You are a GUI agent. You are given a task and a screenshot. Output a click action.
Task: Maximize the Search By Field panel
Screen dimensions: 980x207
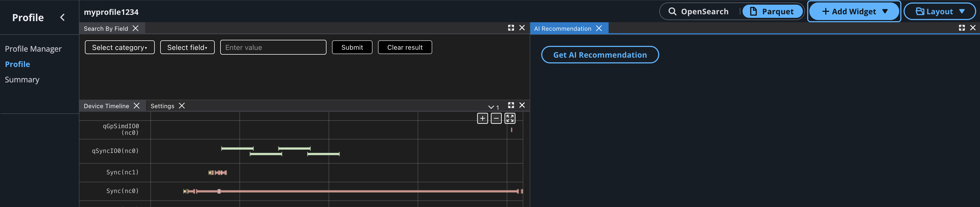pos(511,28)
